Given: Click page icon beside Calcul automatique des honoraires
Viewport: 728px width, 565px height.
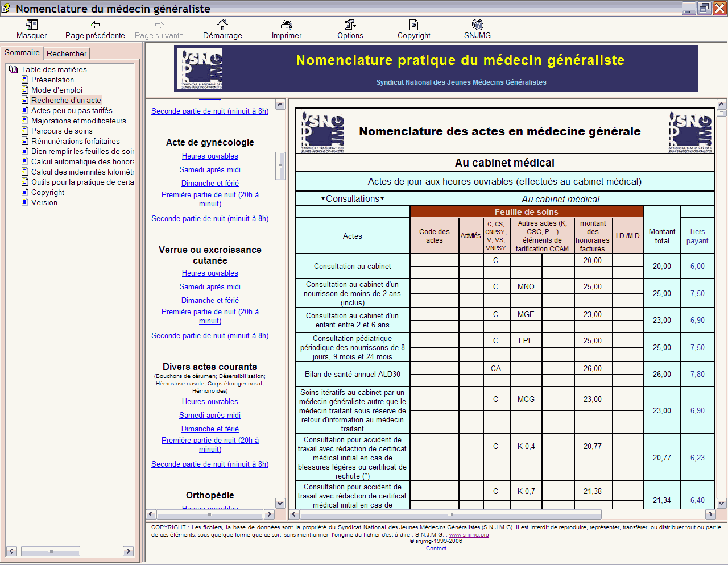Looking at the screenshot, I should click(x=25, y=161).
